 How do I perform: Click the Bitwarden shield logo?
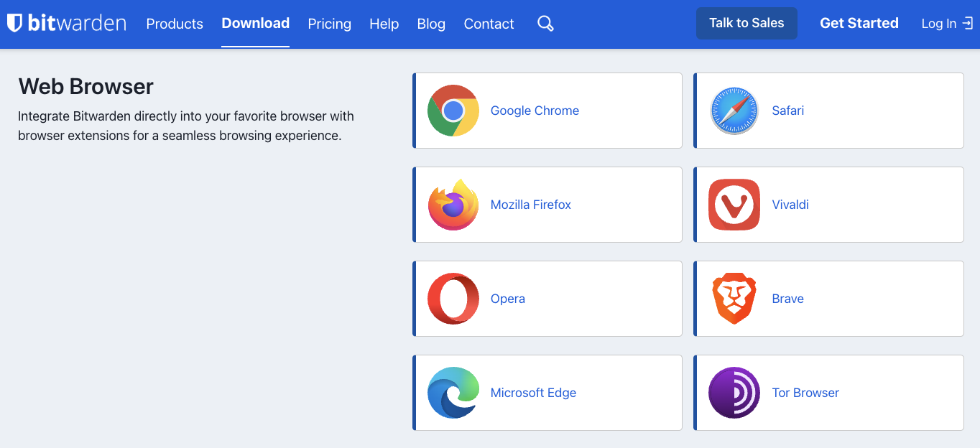click(x=14, y=23)
